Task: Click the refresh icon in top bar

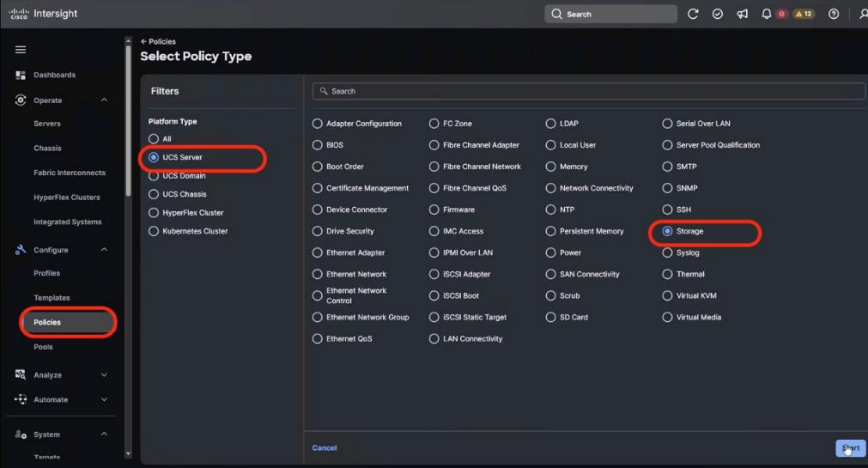Action: coord(693,14)
